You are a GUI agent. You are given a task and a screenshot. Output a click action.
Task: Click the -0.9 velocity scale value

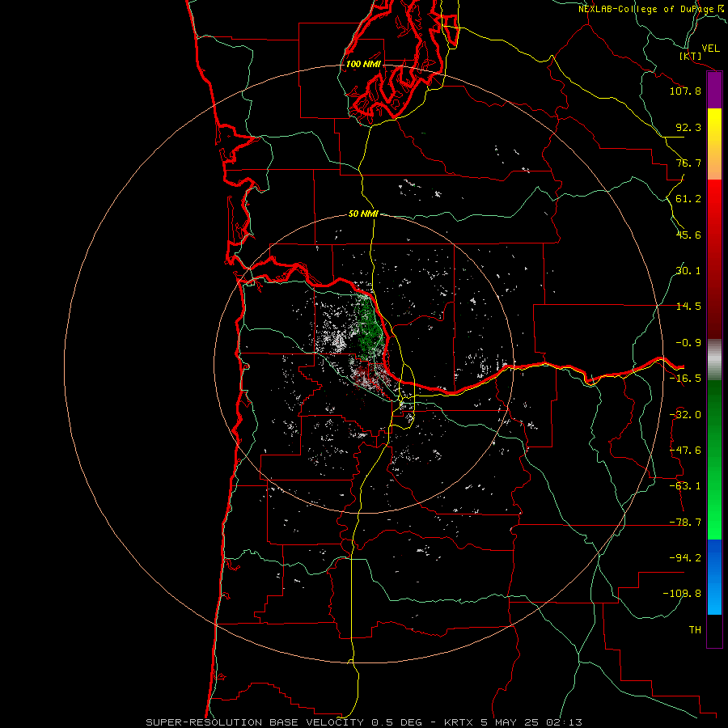(x=688, y=342)
